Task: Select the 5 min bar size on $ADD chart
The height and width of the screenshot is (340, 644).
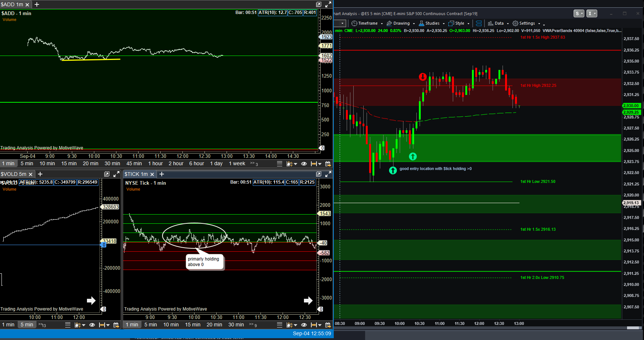Action: click(27, 164)
